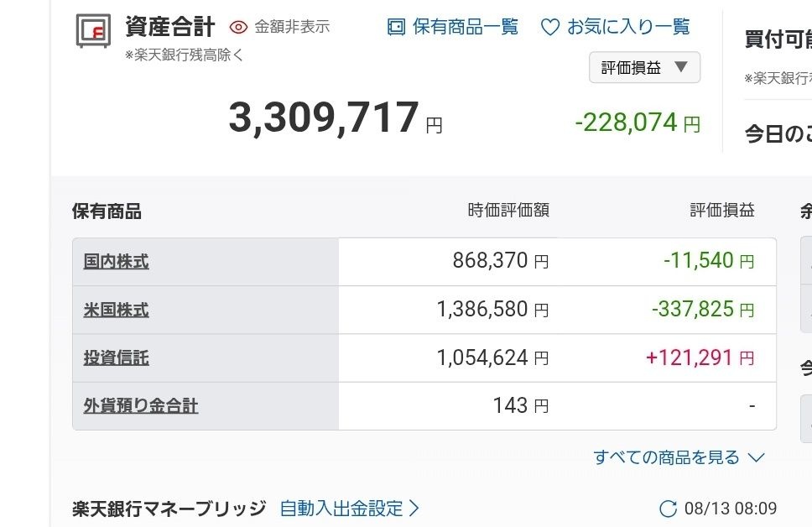
Task: Open the 投資信託 holdings link
Action: tap(116, 358)
